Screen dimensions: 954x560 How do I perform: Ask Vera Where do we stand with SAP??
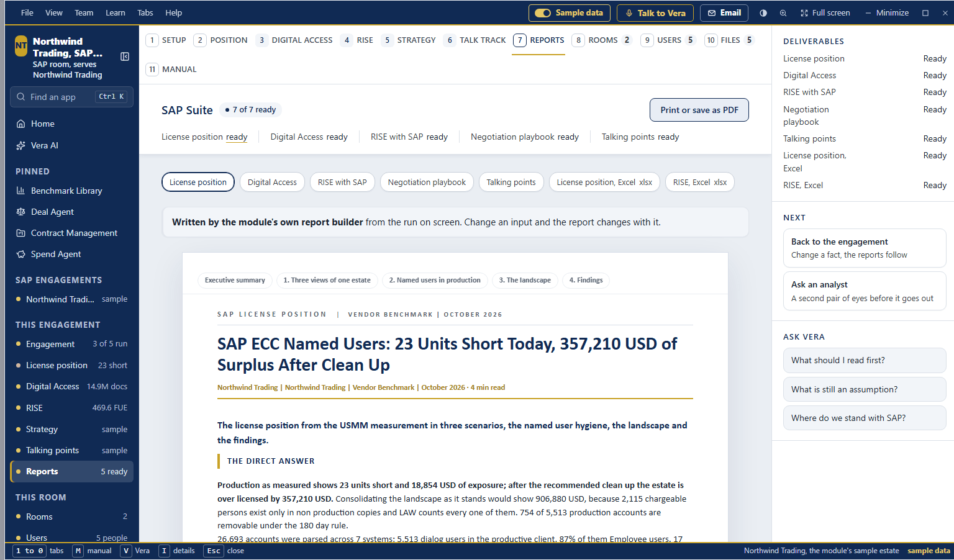click(865, 418)
